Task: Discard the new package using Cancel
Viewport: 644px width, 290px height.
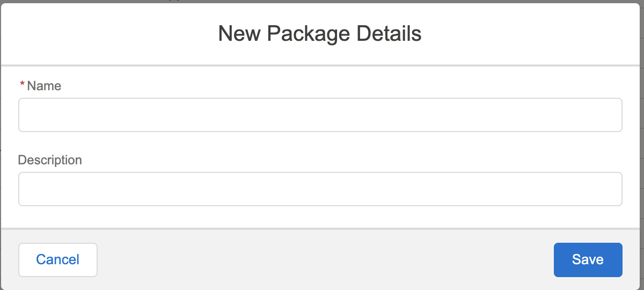Action: point(58,260)
